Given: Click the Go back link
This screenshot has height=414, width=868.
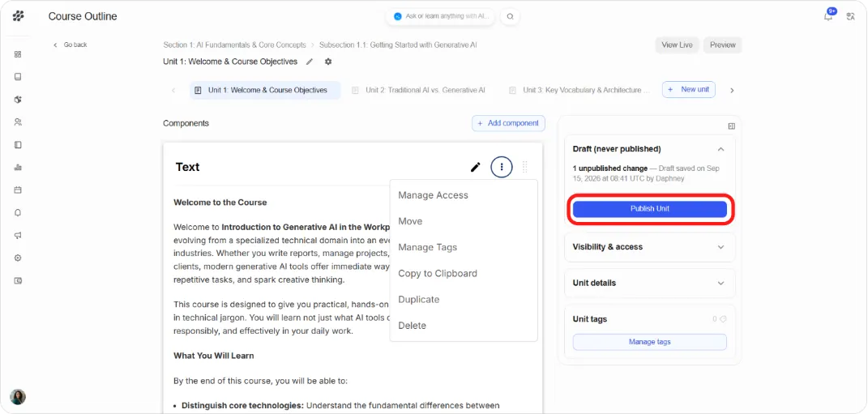Looking at the screenshot, I should click(x=71, y=45).
